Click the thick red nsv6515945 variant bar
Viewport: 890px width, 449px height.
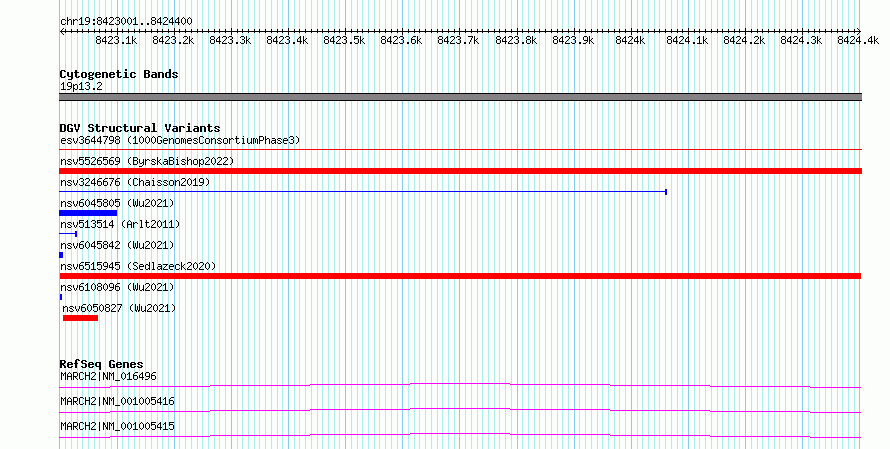coord(460,276)
